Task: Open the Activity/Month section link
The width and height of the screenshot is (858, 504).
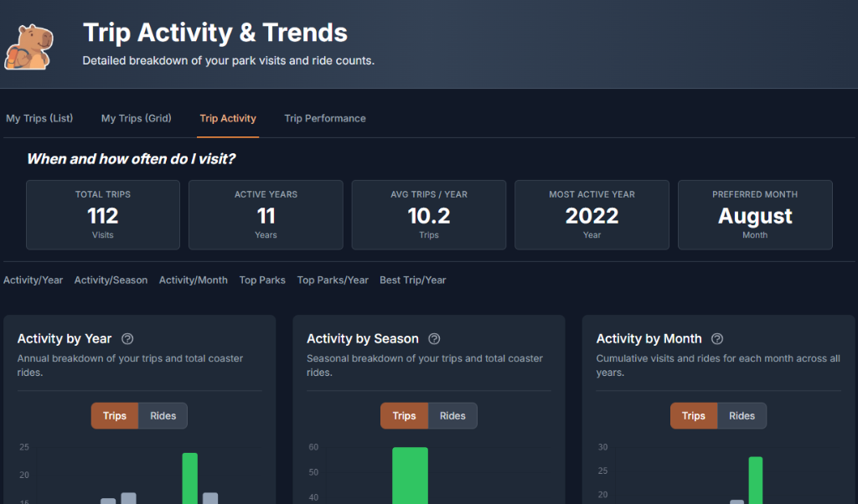Action: click(x=193, y=280)
